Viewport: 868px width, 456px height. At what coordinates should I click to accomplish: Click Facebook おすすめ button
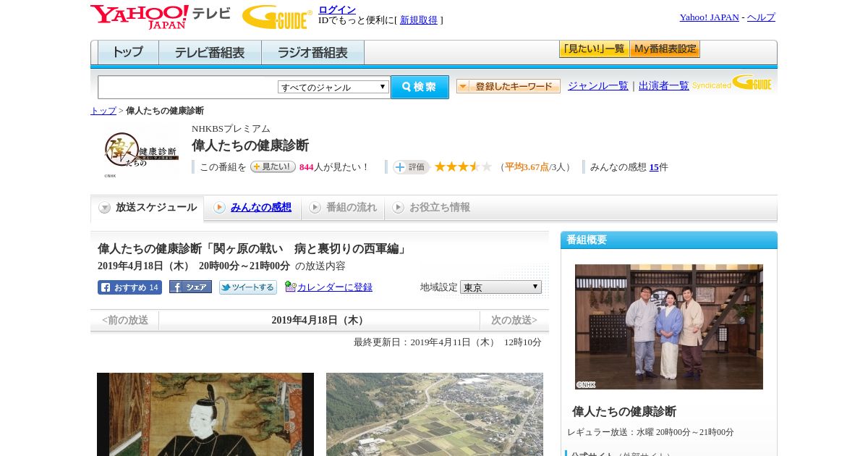(x=129, y=287)
